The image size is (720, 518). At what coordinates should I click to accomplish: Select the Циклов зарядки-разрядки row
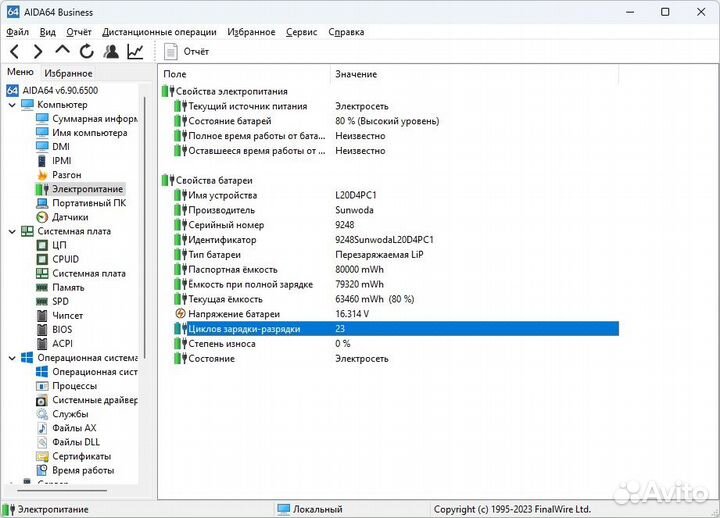tap(397, 329)
